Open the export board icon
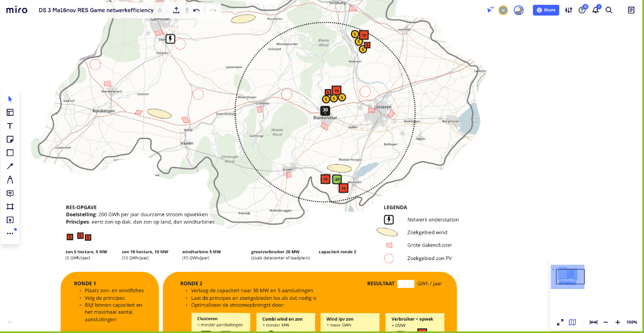This screenshot has width=644, height=333. (177, 10)
